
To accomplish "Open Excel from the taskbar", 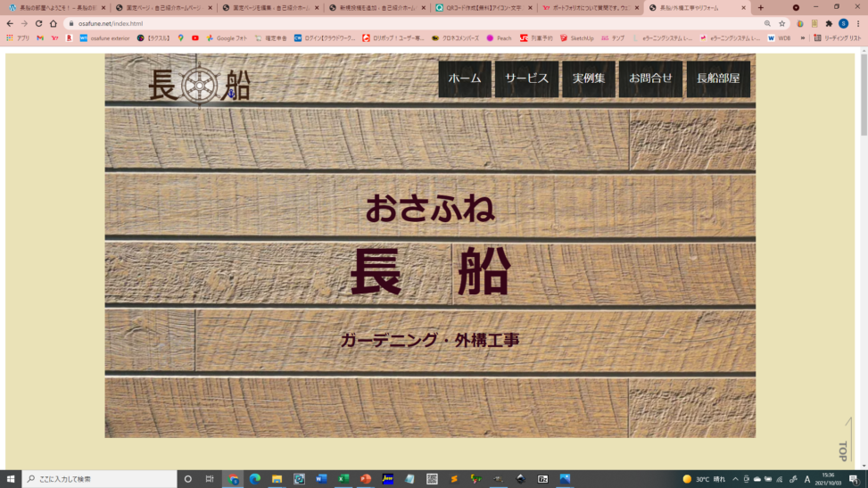I will click(343, 479).
